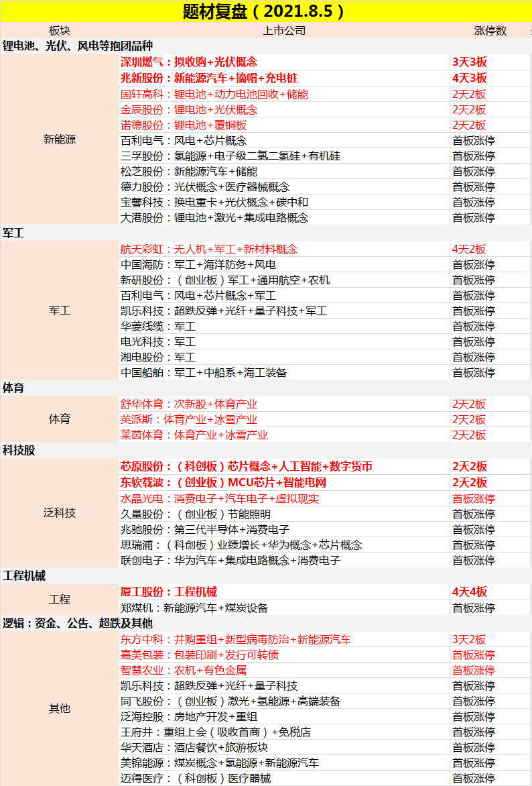Click the 诺德股份 row text
The width and height of the screenshot is (532, 786).
pos(184,125)
